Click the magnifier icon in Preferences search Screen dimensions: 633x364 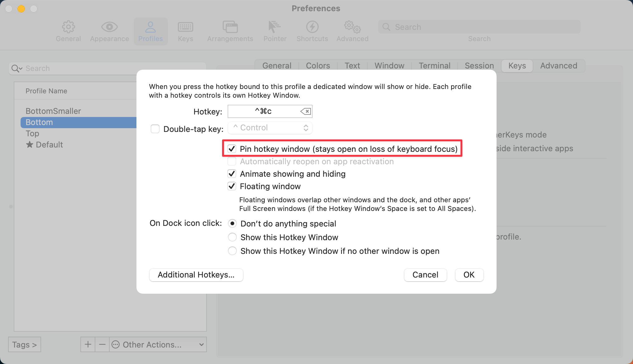pos(386,27)
